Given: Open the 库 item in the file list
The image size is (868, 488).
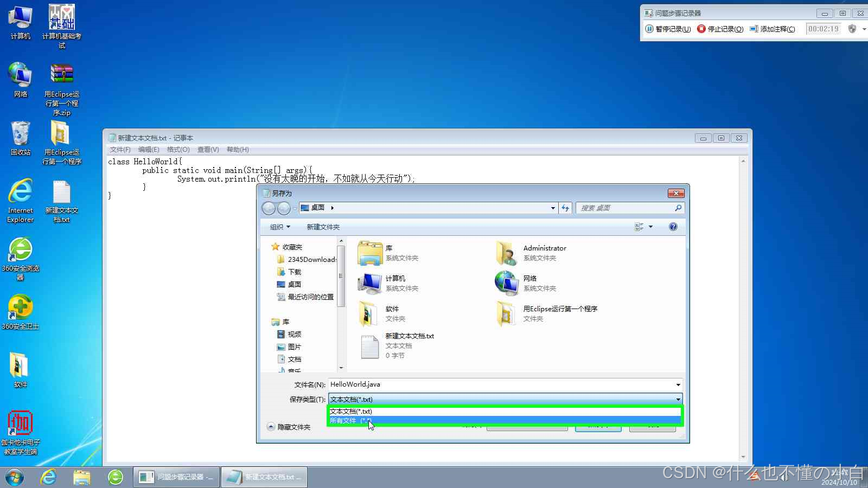Looking at the screenshot, I should click(x=388, y=253).
